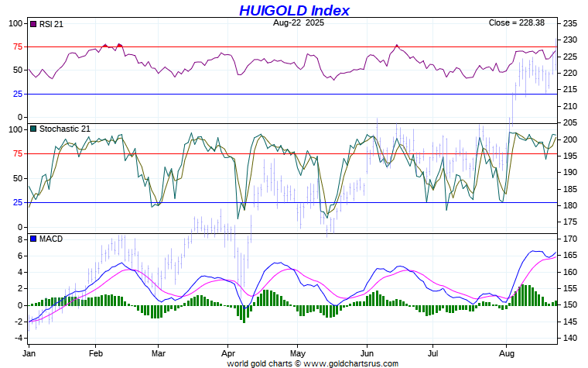Screen dimensions: 588x368
Task: Select the Jan label on the time axis
Action: 29,352
